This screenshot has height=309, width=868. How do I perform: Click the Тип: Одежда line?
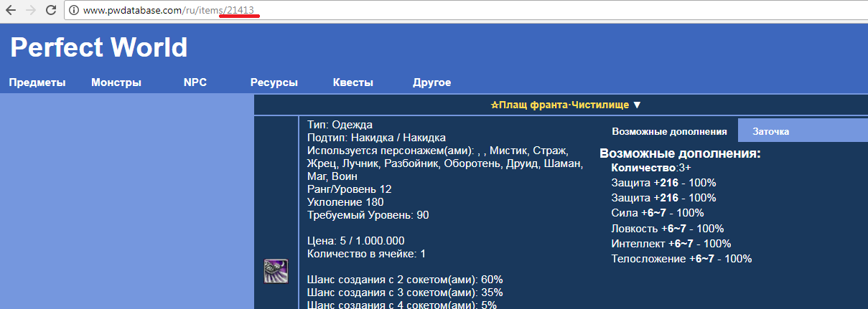coord(340,125)
